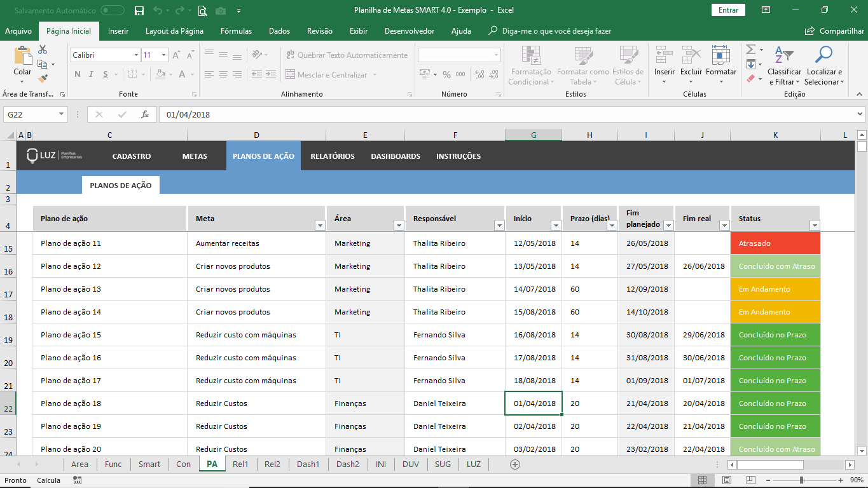868x488 pixels.
Task: Expand the Área column filter dropdown
Action: pyautogui.click(x=399, y=225)
